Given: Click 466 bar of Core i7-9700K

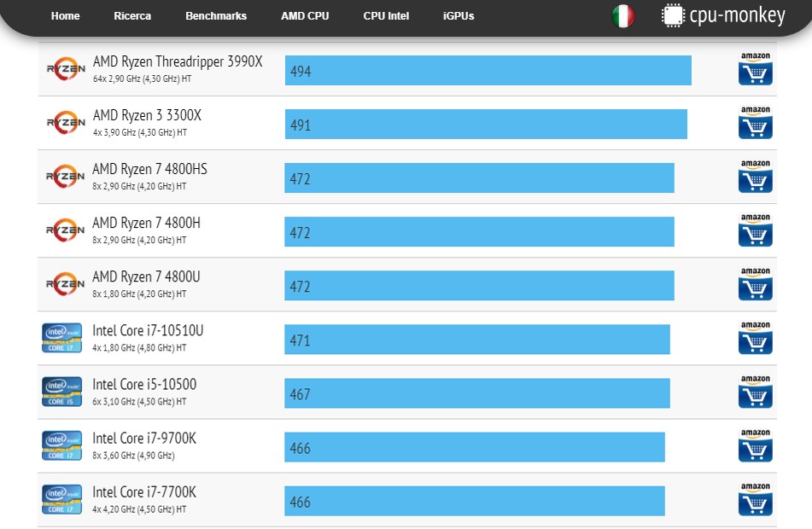Looking at the screenshot, I should (475, 447).
